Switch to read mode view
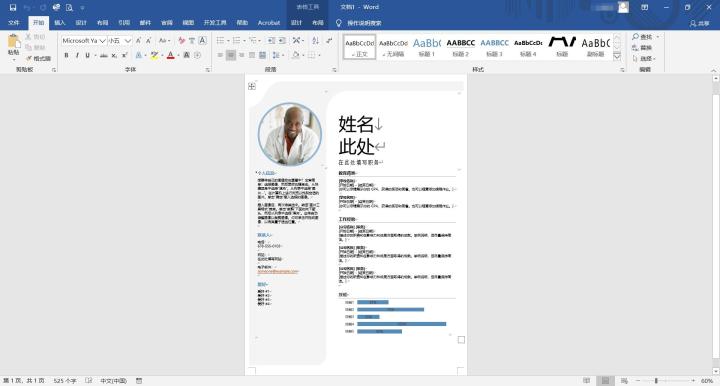Viewport: 720px width, 386px height. (586, 381)
